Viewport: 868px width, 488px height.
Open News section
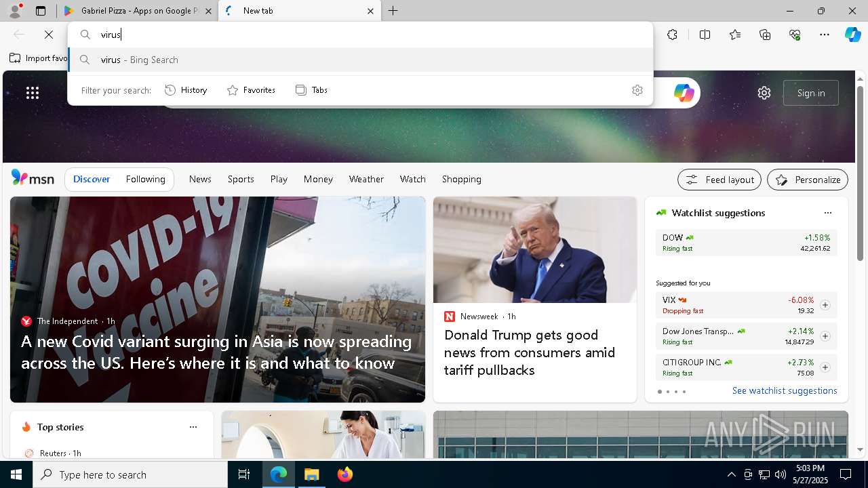click(x=200, y=179)
